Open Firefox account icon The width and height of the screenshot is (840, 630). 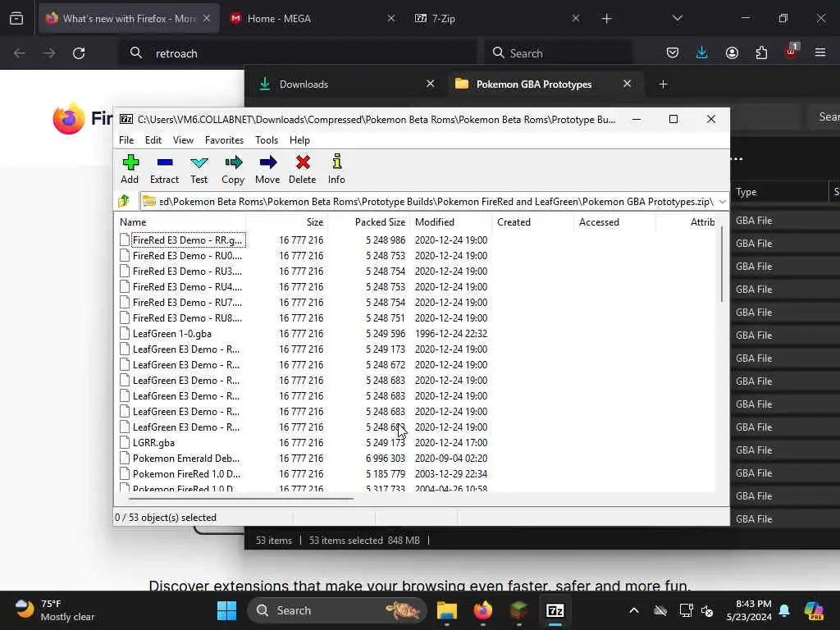pos(732,52)
